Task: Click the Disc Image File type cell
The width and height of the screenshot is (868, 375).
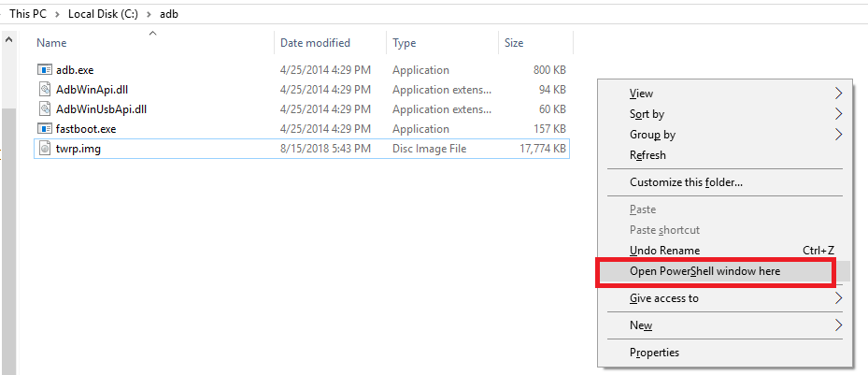Action: tap(430, 149)
